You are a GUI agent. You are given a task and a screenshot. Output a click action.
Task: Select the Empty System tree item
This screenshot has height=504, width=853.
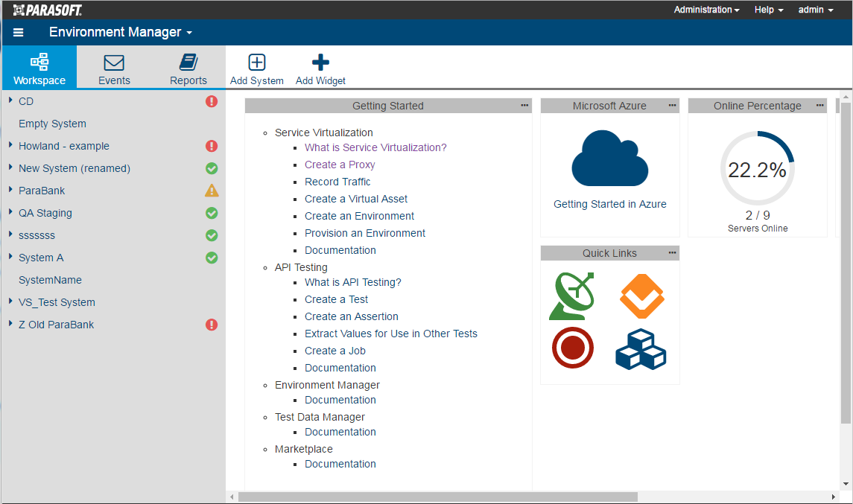click(x=52, y=124)
